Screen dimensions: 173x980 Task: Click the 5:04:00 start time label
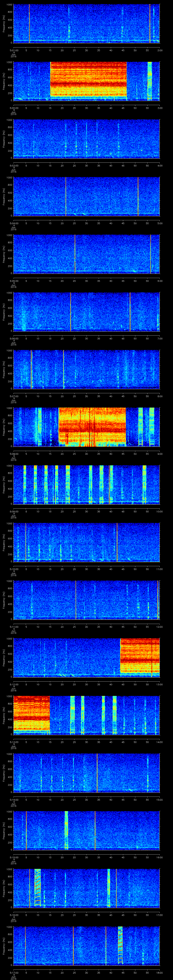click(x=14, y=223)
